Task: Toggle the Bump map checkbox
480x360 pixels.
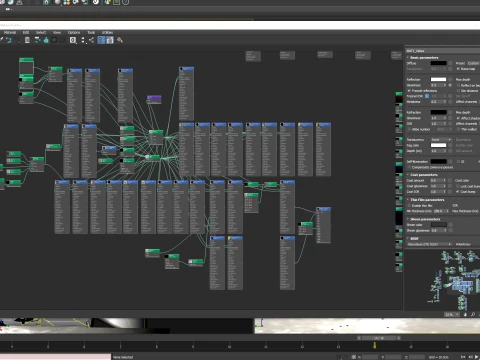Action: pyautogui.click(x=458, y=69)
